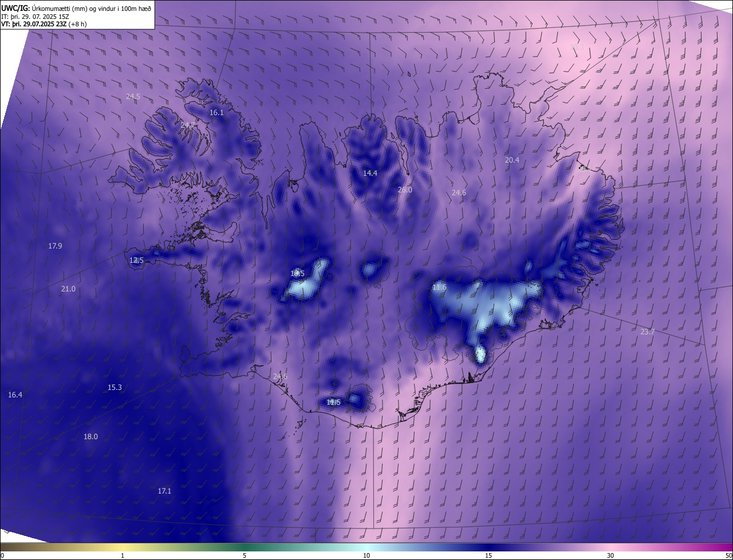Viewport: 733px width, 560px height.
Task: Select the 15.3 reading southwest of Iceland
Action: pyautogui.click(x=115, y=388)
